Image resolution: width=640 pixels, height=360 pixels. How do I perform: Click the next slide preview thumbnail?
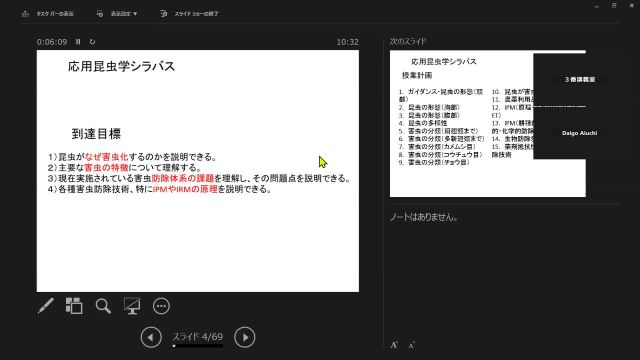coord(461,124)
